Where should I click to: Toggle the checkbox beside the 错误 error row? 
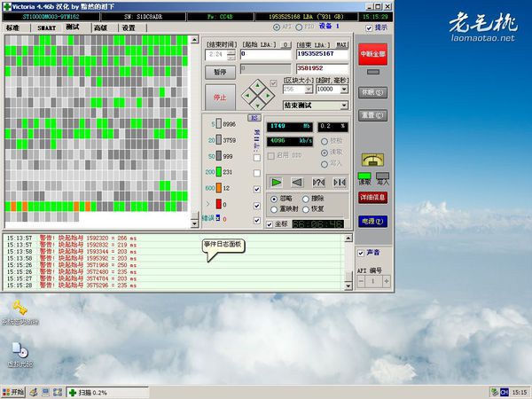click(x=257, y=220)
